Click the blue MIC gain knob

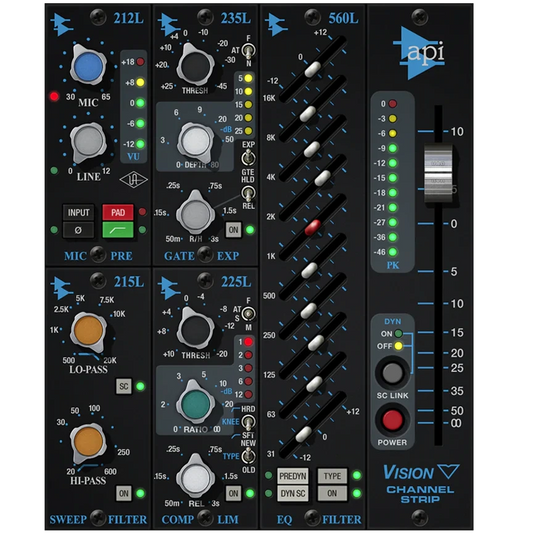click(88, 66)
